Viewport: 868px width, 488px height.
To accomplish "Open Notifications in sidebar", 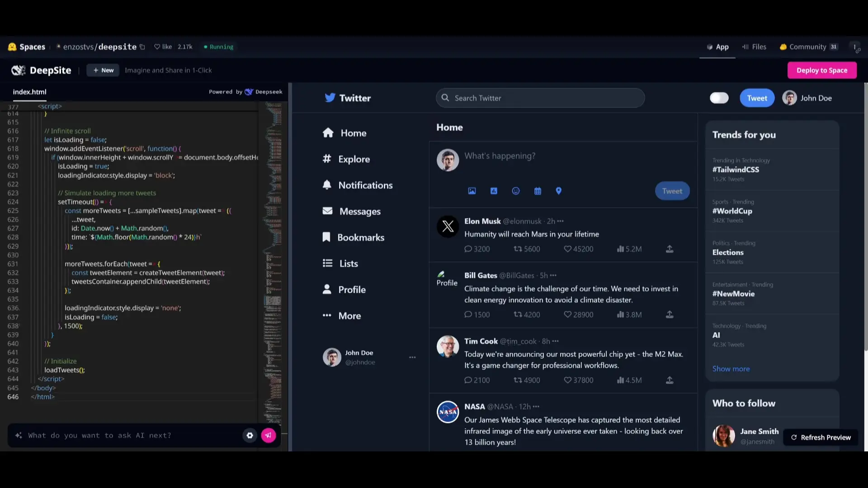I will click(357, 185).
